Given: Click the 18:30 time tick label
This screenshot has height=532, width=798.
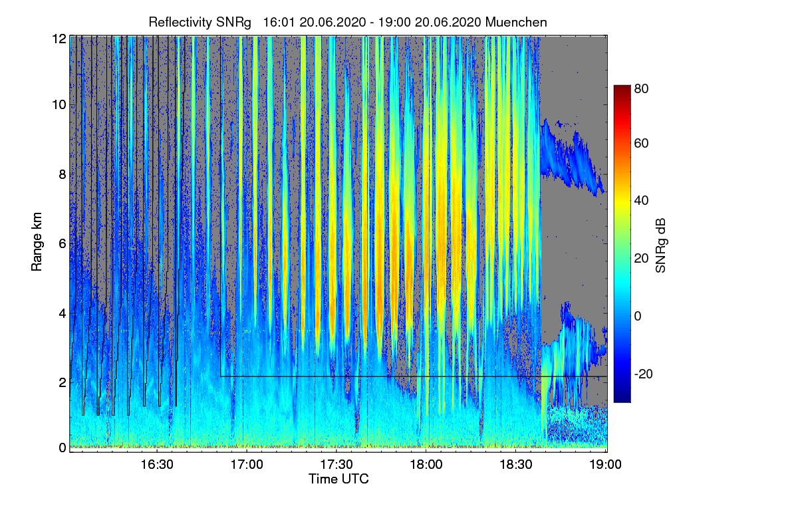Looking at the screenshot, I should coord(517,464).
